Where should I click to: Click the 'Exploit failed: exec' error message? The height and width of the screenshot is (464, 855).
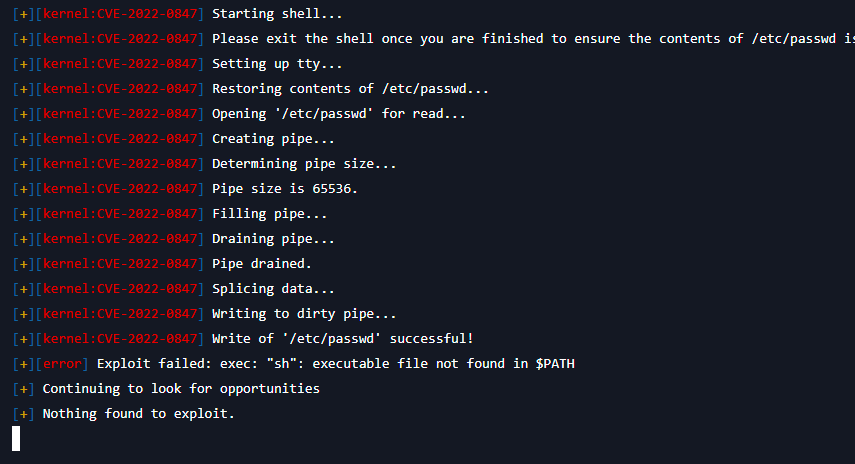[x=335, y=364]
